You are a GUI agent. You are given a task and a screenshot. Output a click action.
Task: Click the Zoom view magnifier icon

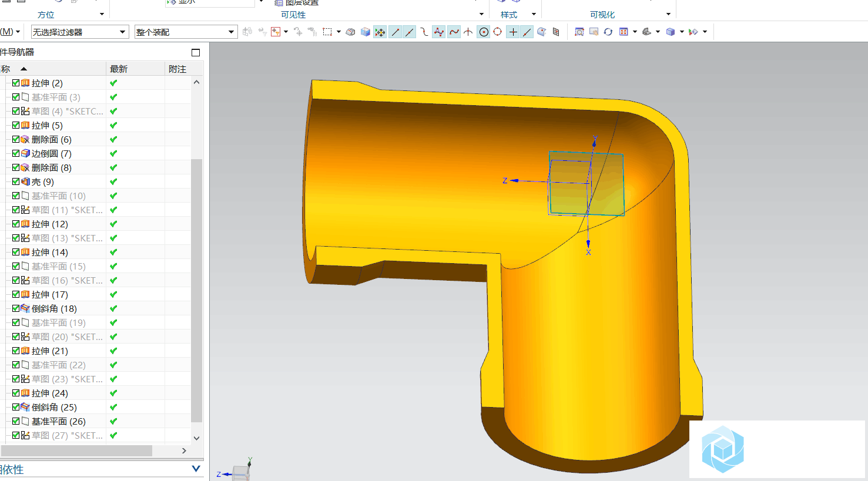tap(579, 32)
